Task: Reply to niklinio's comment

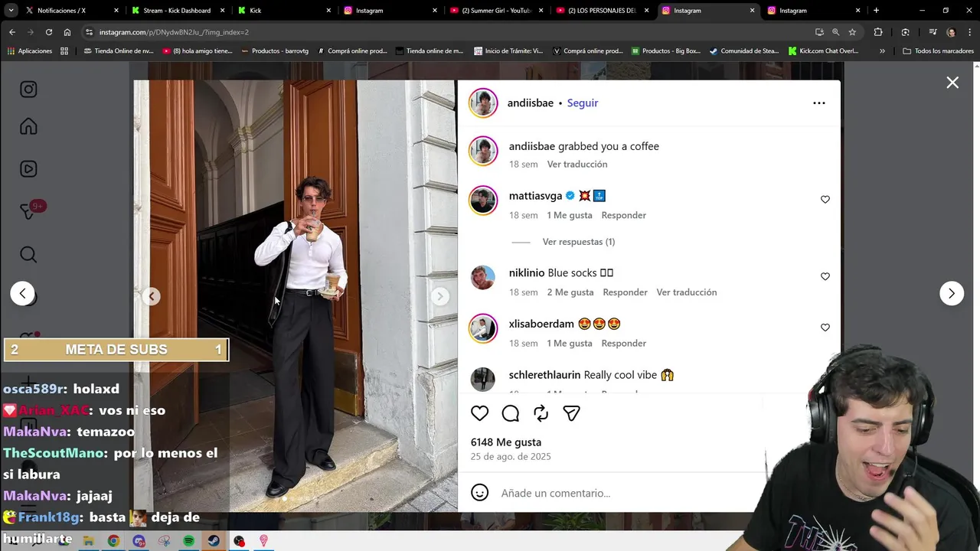Action: tap(626, 292)
